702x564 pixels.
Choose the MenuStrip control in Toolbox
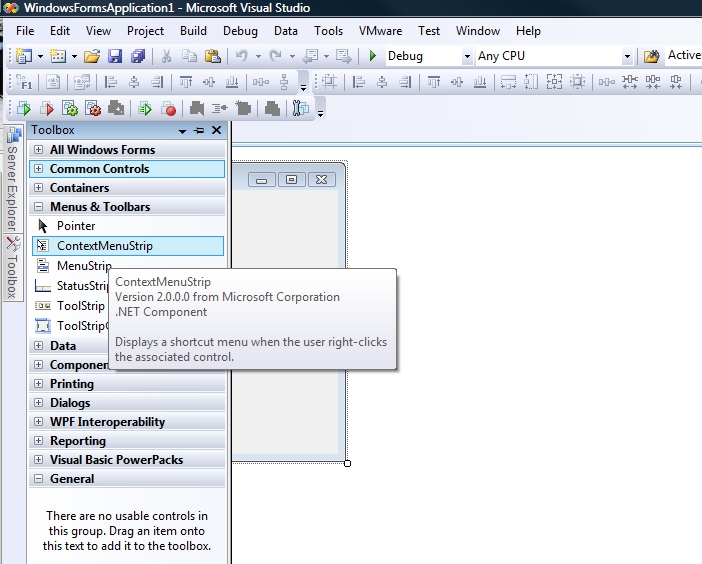pyautogui.click(x=83, y=266)
